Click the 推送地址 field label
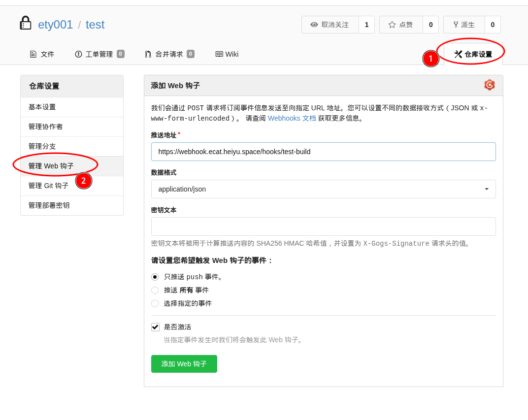 pyautogui.click(x=164, y=135)
